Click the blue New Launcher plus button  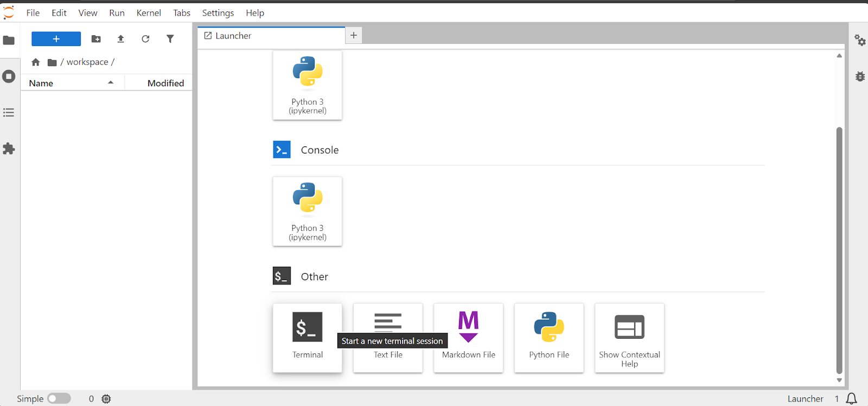click(x=56, y=39)
